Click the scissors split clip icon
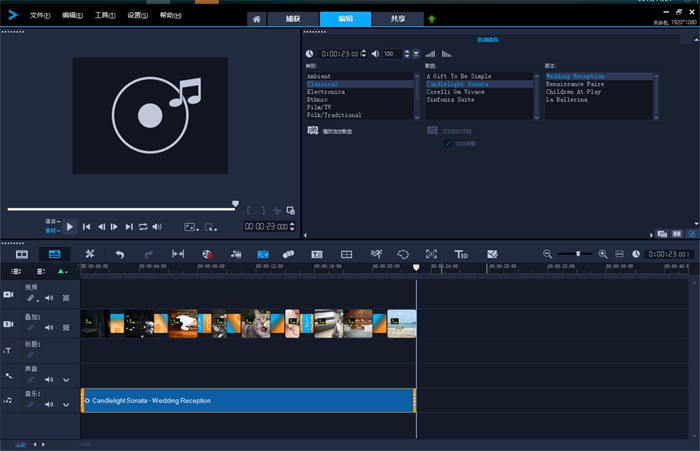Viewport: 700px width, 451px height. pyautogui.click(x=276, y=211)
